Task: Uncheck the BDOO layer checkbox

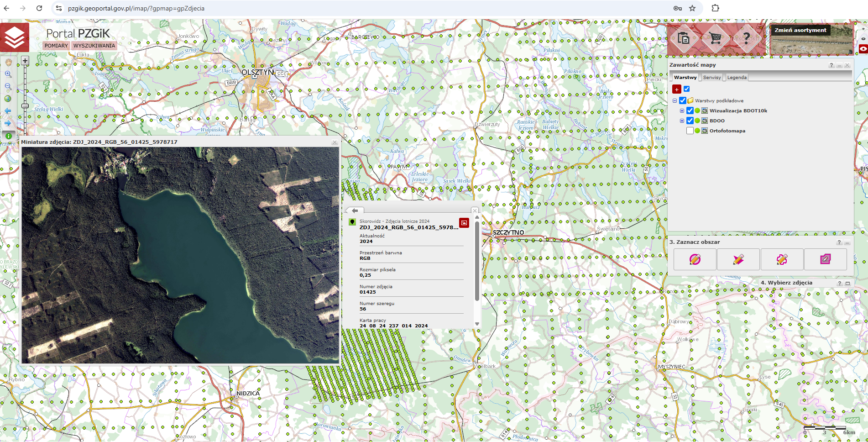Action: 690,121
